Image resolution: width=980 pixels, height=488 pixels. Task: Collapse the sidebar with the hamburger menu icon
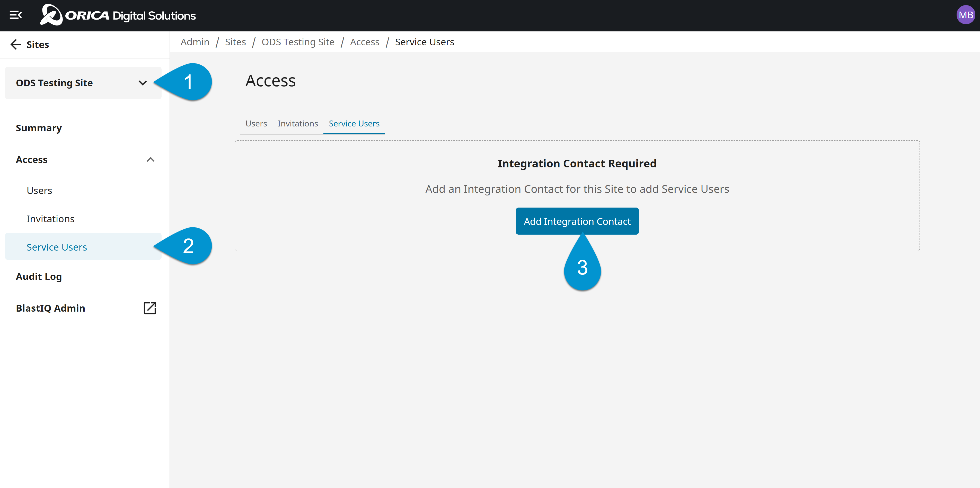coord(16,15)
